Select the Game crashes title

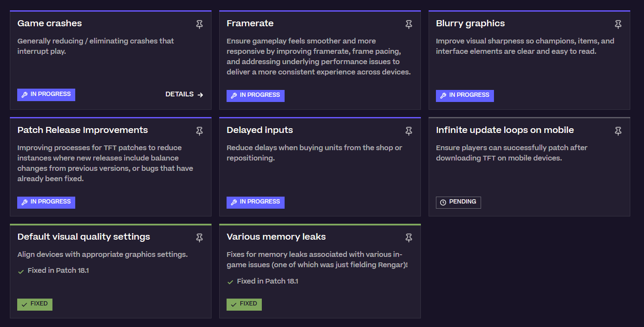(49, 23)
